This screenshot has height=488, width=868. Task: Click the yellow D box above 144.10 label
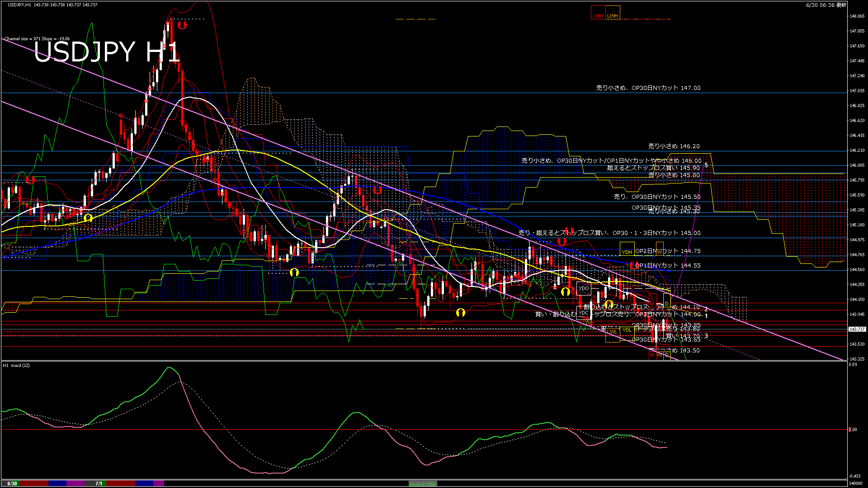pyautogui.click(x=667, y=300)
